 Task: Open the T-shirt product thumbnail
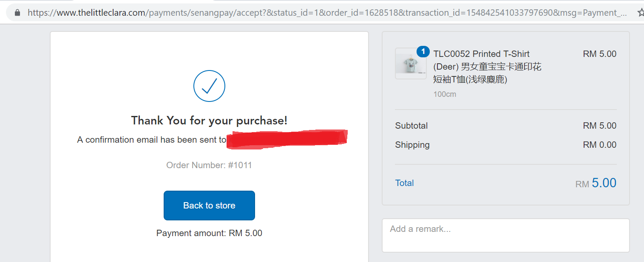click(x=411, y=63)
